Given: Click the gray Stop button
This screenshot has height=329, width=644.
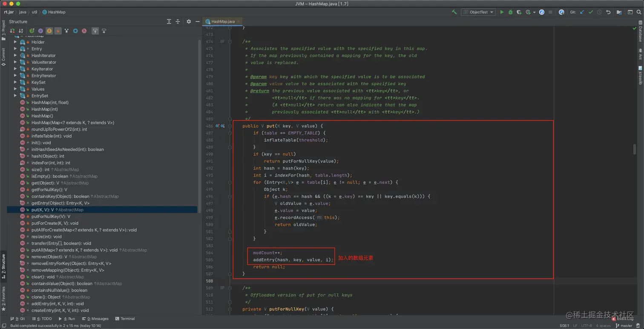Looking at the screenshot, I should (x=550, y=12).
